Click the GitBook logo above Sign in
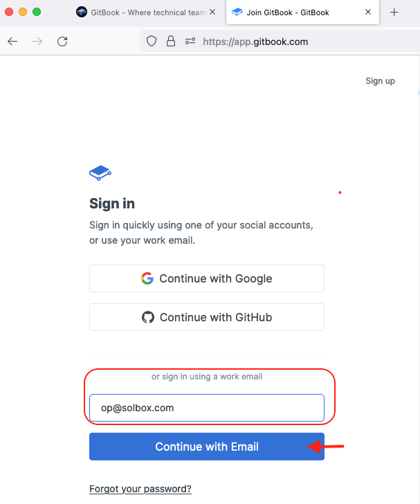Image resolution: width=420 pixels, height=504 pixels. (100, 172)
